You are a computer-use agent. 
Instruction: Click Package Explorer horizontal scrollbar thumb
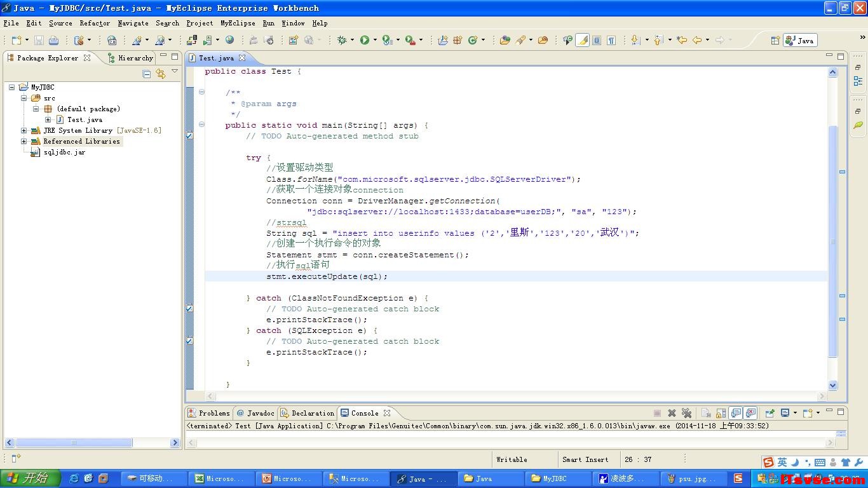pos(74,443)
